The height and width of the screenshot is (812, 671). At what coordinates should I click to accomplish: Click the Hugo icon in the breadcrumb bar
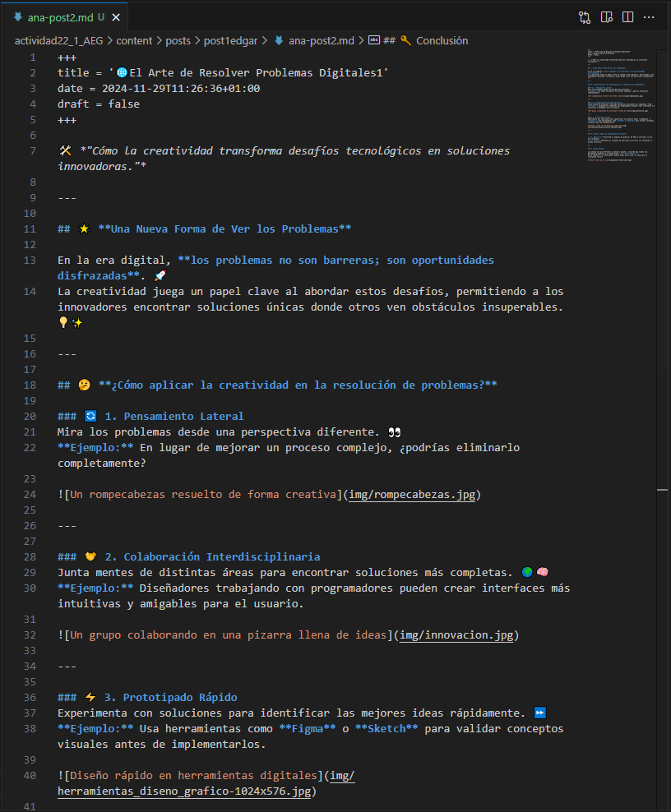pos(279,40)
